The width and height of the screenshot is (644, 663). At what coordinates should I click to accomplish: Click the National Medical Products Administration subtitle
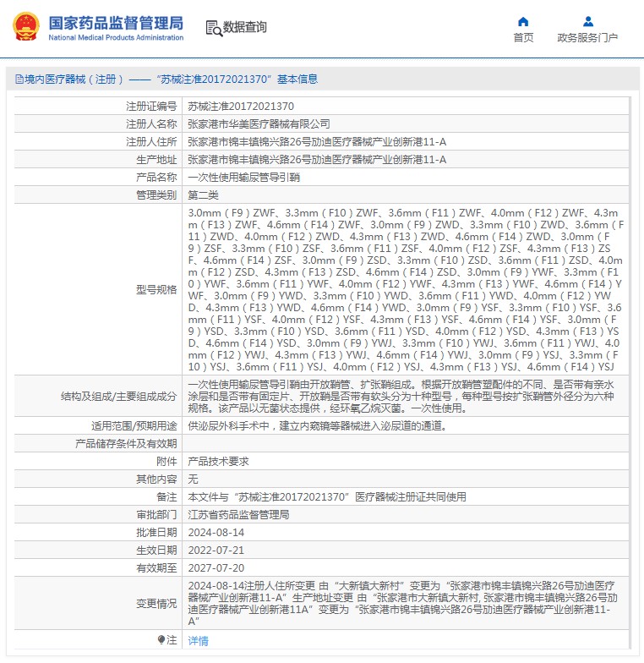[x=116, y=37]
